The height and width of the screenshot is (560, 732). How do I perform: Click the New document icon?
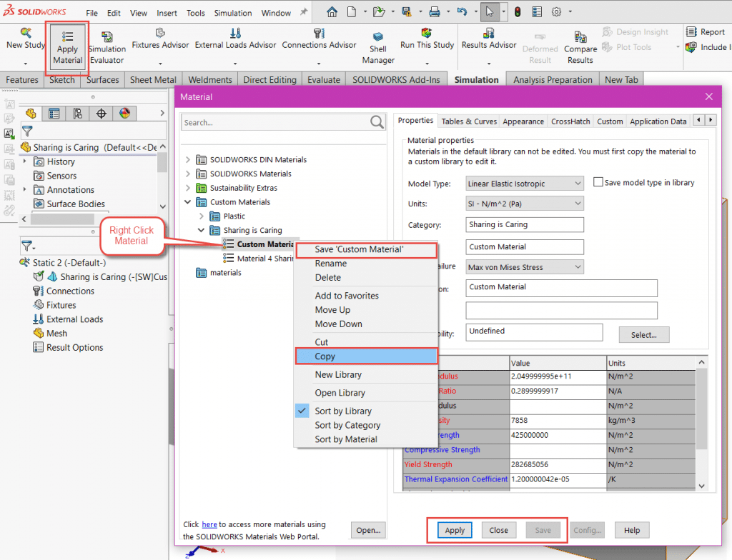[x=352, y=12]
